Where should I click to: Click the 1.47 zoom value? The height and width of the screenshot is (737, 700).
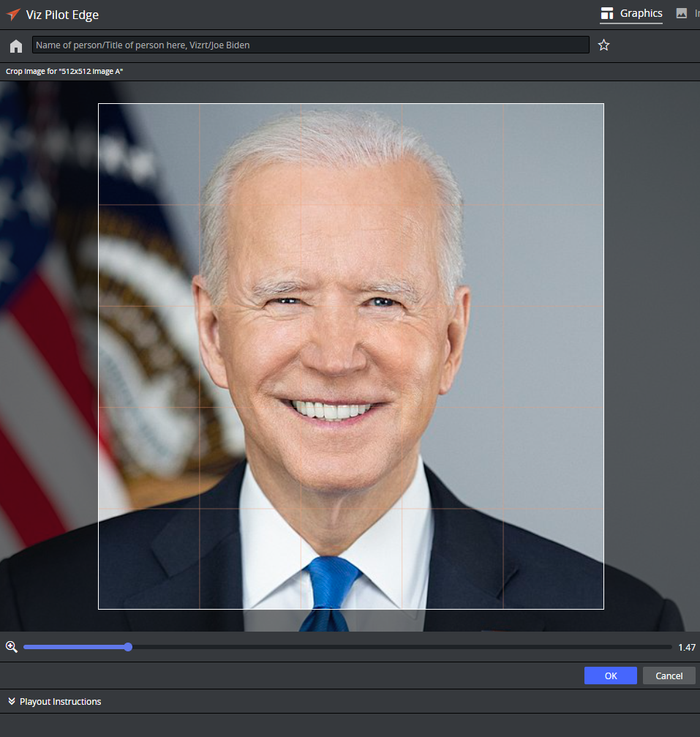coord(686,648)
